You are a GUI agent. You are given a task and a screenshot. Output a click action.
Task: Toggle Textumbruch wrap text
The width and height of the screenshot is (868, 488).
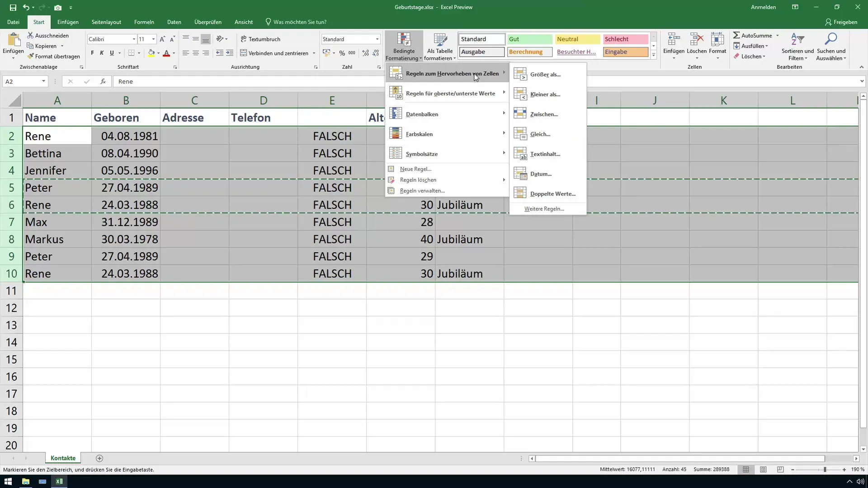tap(260, 39)
